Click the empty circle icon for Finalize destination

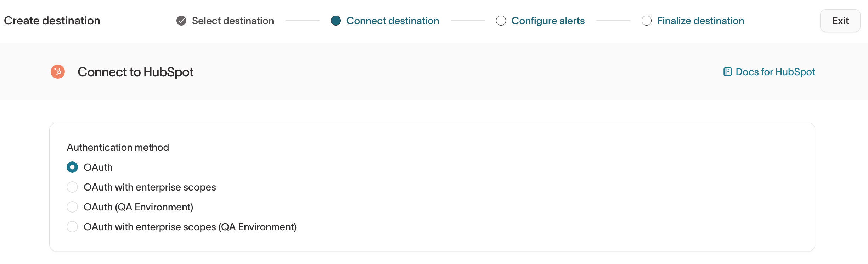(646, 21)
